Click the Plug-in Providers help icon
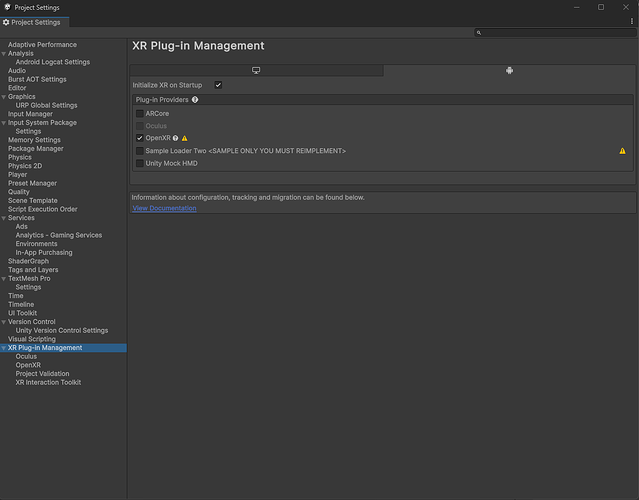 tap(195, 100)
